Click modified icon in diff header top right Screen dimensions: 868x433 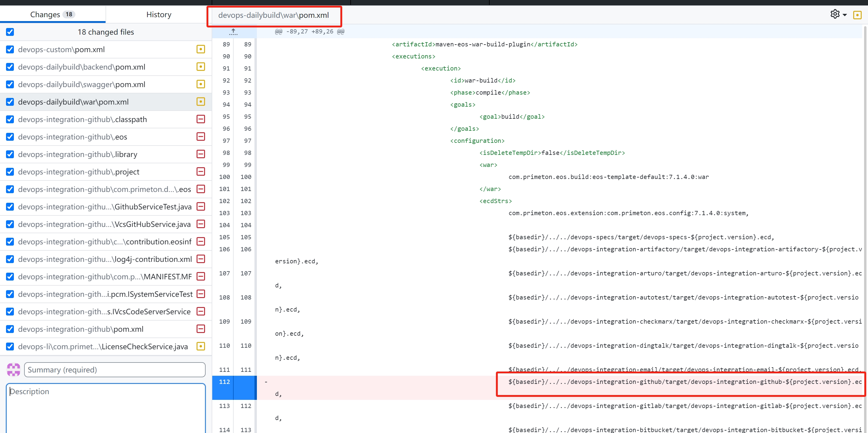857,15
